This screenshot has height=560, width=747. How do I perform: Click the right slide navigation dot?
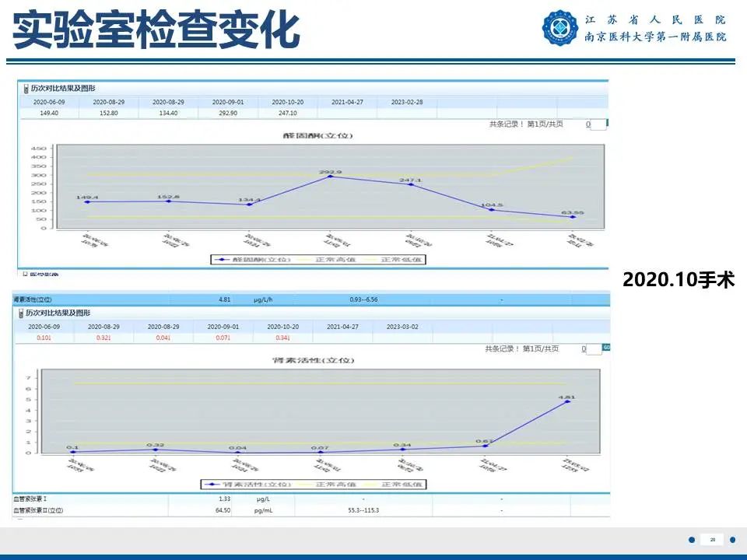[733, 540]
